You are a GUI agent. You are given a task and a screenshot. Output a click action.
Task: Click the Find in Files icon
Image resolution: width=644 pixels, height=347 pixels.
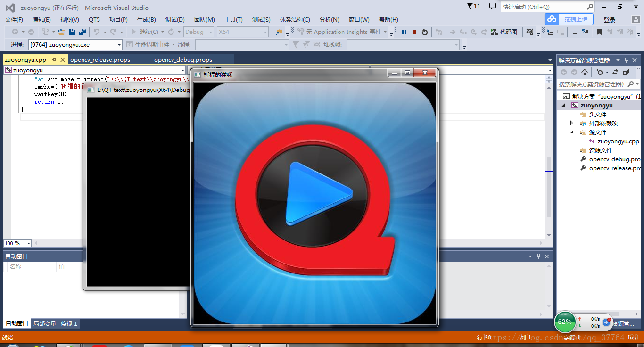280,32
